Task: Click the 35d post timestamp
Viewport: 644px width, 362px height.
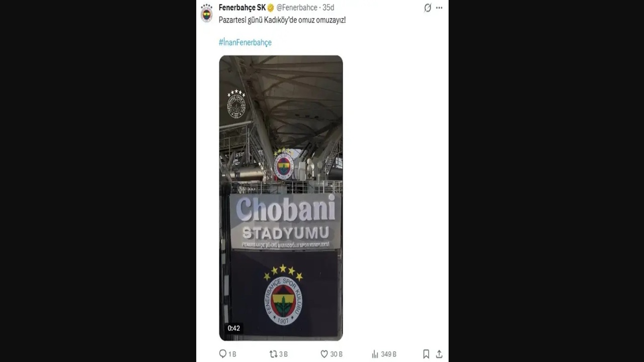Action: 328,8
